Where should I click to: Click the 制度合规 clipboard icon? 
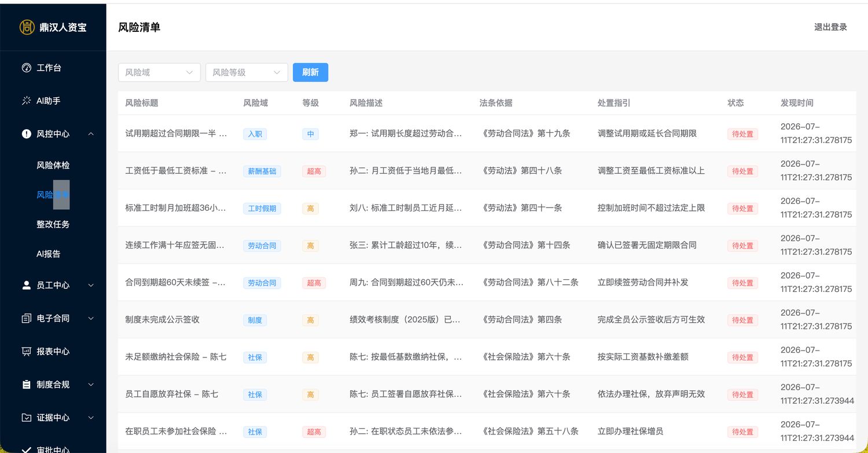26,384
